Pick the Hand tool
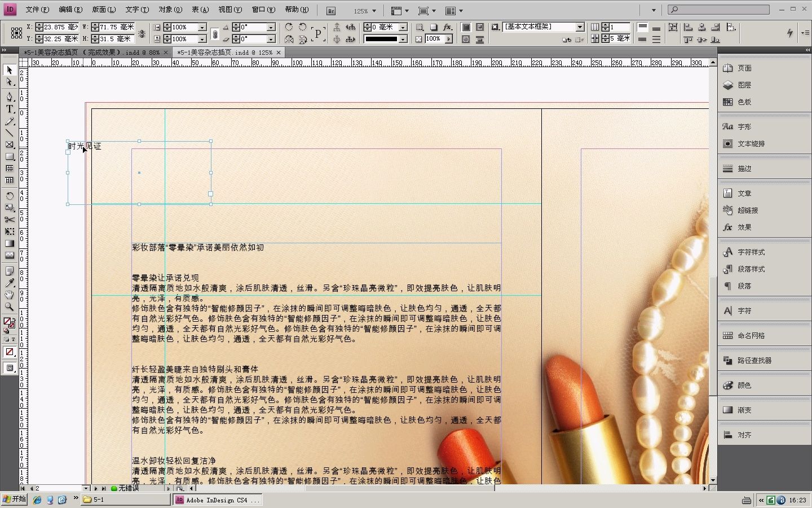 coord(9,295)
